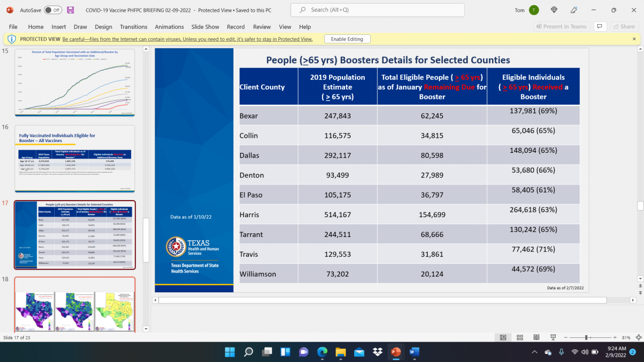Switch to Normal view in status bar

[503, 337]
